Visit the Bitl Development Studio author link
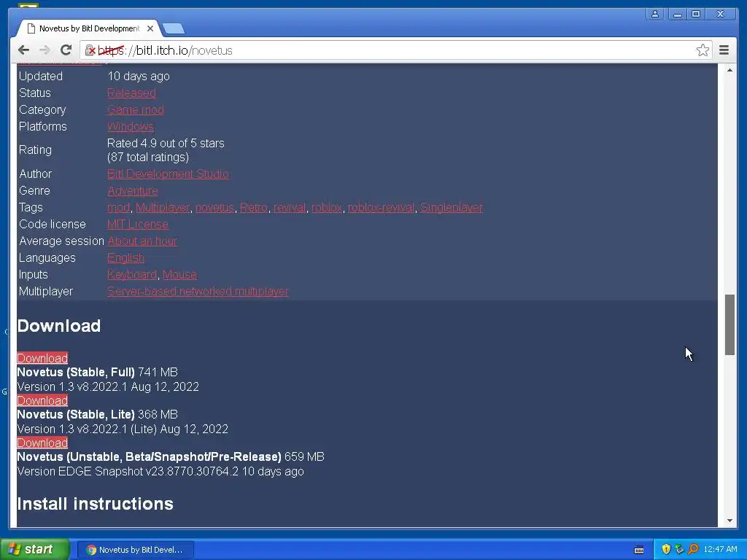The width and height of the screenshot is (747, 560). 168,174
